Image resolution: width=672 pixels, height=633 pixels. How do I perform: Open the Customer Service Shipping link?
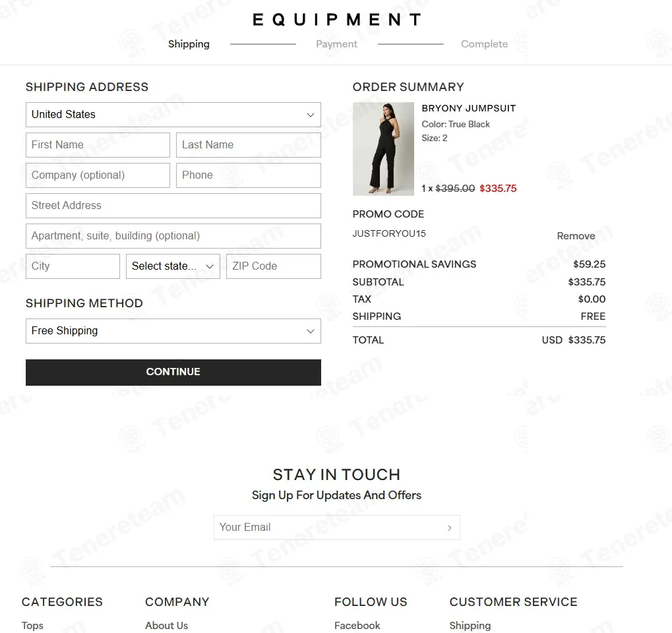(470, 625)
